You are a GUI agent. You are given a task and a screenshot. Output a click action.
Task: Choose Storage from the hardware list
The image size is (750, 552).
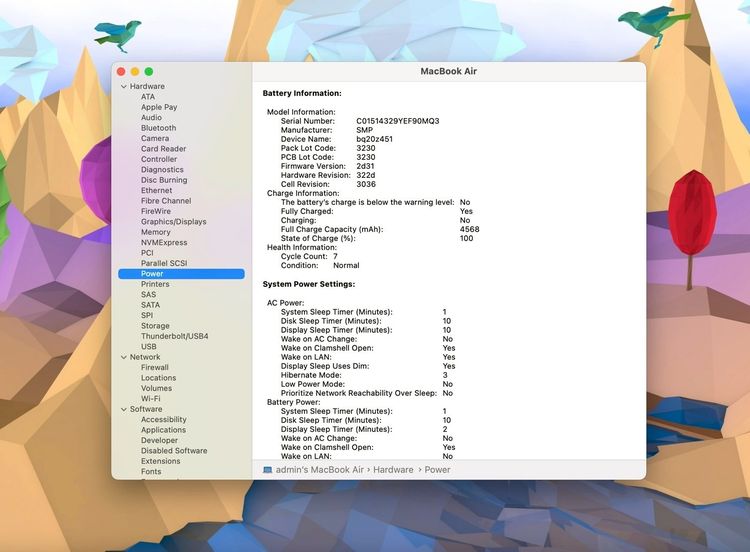pyautogui.click(x=155, y=326)
